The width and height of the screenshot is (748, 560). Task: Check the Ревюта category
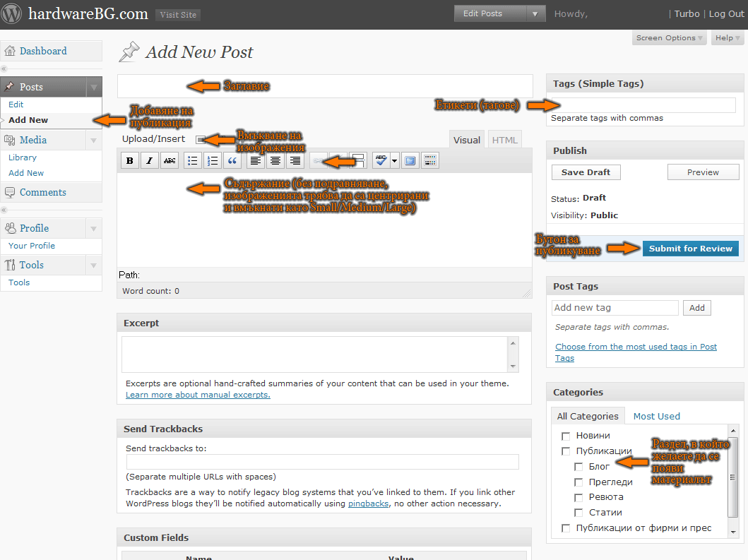578,498
